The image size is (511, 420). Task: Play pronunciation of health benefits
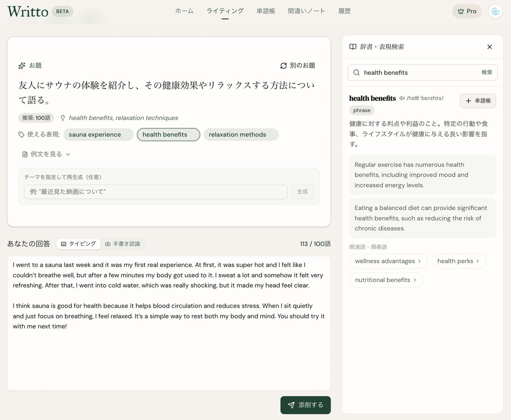tap(402, 98)
